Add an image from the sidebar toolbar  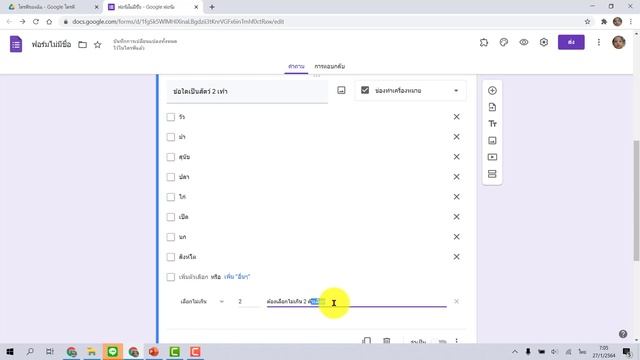[492, 140]
